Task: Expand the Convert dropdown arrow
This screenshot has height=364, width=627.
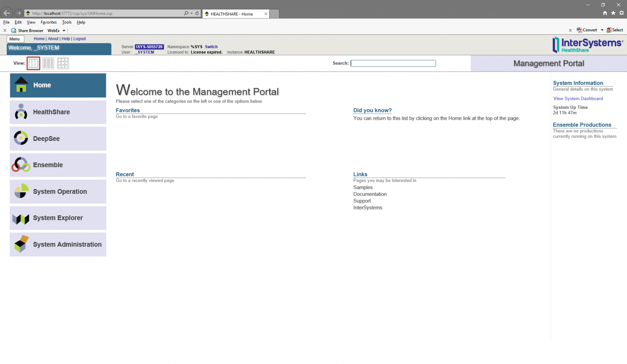Action: tap(602, 30)
